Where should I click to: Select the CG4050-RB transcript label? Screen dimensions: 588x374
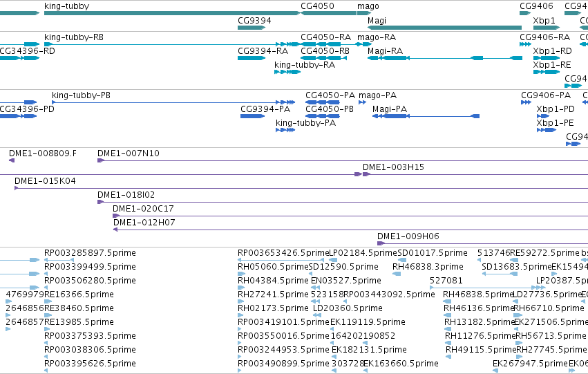(325, 51)
